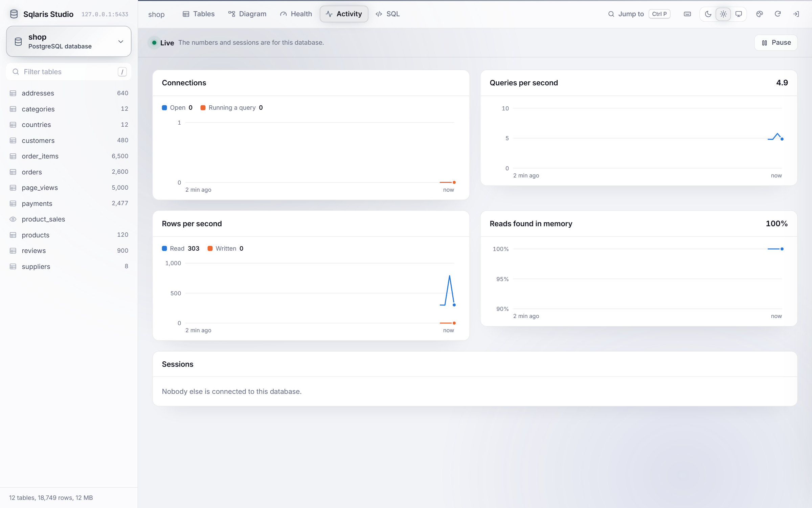This screenshot has height=508, width=812.
Task: Click 'Nobody else is connected' sessions message
Action: 232,391
